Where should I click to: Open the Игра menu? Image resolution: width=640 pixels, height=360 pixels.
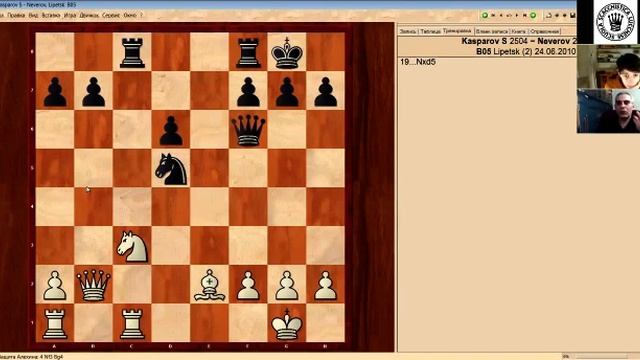70,15
